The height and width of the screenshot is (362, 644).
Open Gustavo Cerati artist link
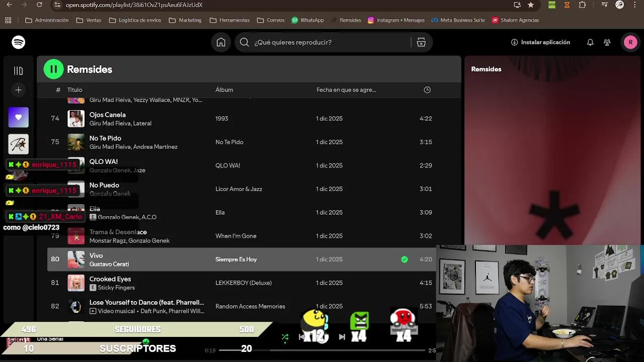pyautogui.click(x=109, y=264)
